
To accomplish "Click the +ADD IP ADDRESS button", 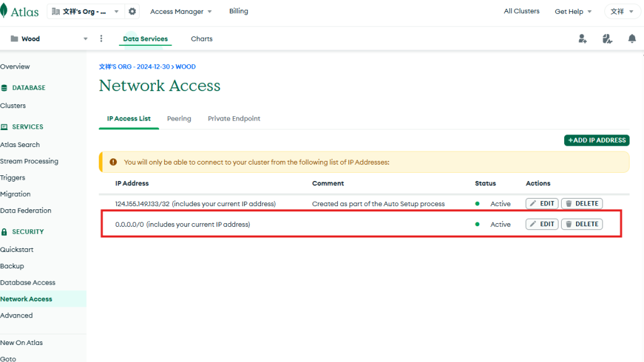I will [596, 140].
